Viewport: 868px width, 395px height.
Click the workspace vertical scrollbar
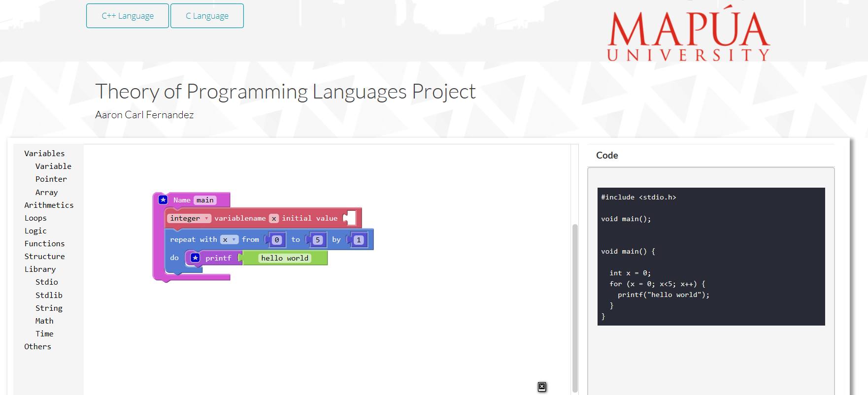575,308
